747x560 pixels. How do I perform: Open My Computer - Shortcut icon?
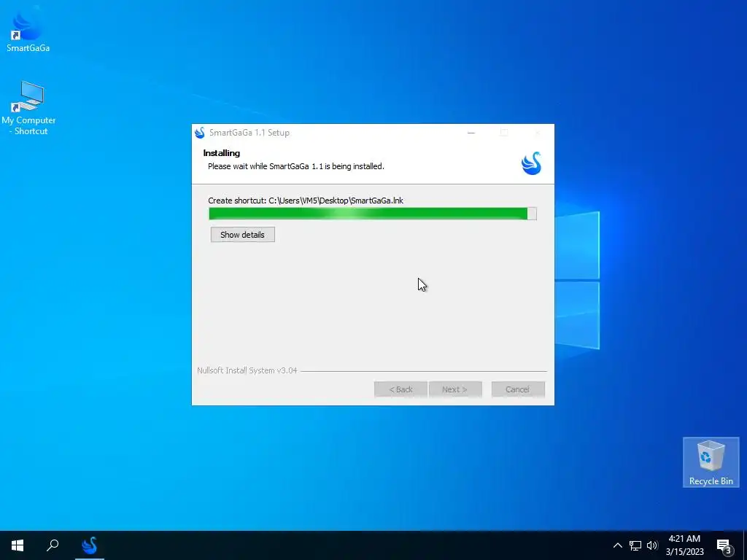[x=28, y=108]
